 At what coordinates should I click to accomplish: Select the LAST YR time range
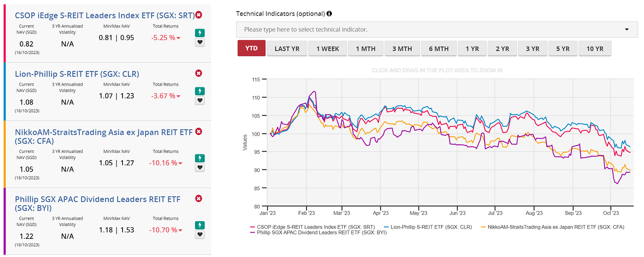[287, 49]
